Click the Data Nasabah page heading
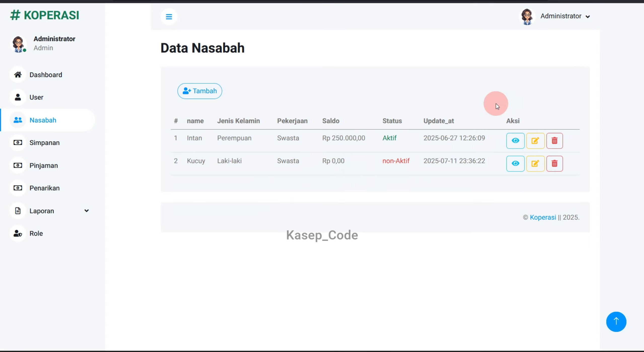Image resolution: width=644 pixels, height=352 pixels. [202, 48]
